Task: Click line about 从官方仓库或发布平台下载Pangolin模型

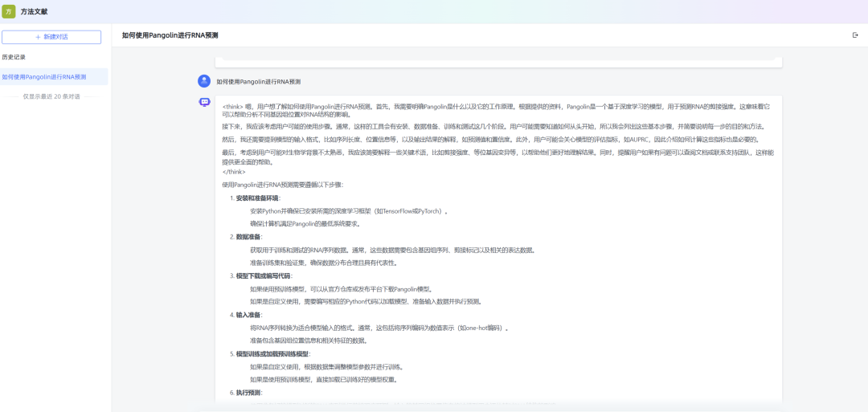Action: pyautogui.click(x=341, y=289)
